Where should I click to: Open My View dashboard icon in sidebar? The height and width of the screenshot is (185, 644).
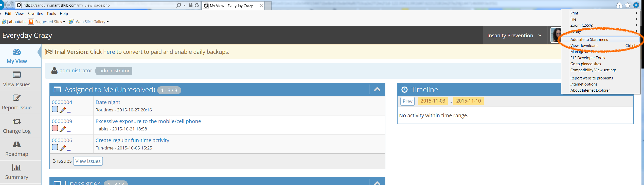click(x=17, y=52)
